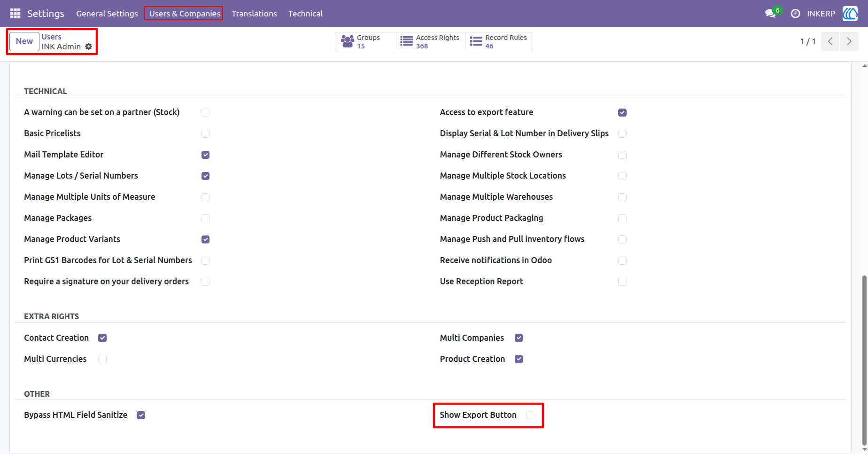Screen dimensions: 868x454
Task: Open Record Rules stat button
Action: (499, 41)
